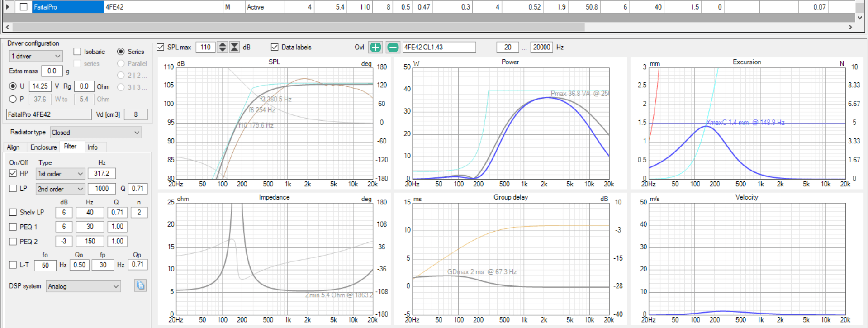Click the 4FE42 model cell

click(163, 7)
